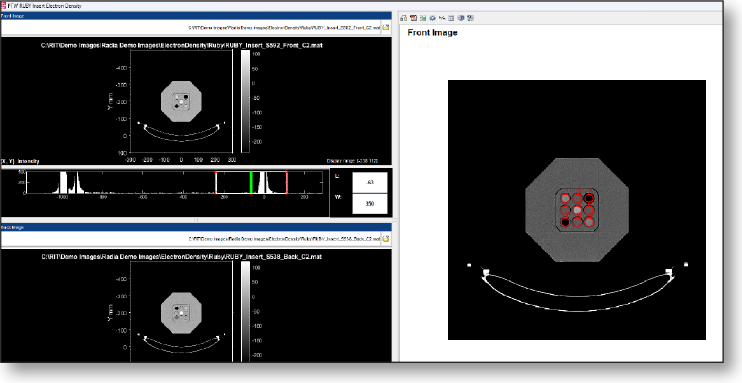Viewport: 742px width, 383px height.
Task: Click the Front image grayscale colorbar
Action: (x=245, y=101)
